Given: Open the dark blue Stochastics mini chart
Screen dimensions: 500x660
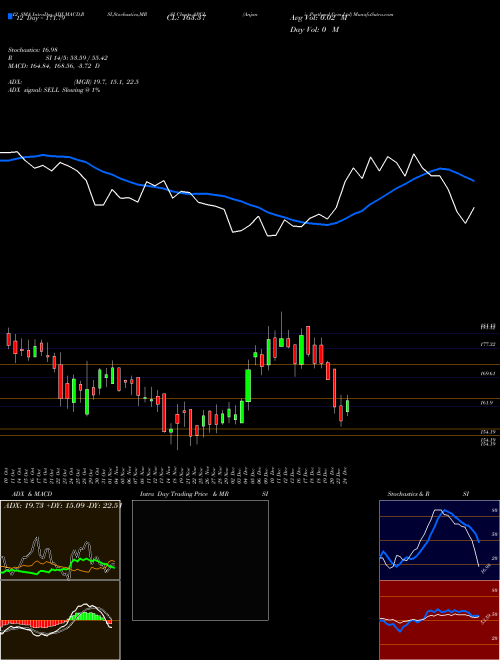Looking at the screenshot, I should click(439, 540).
